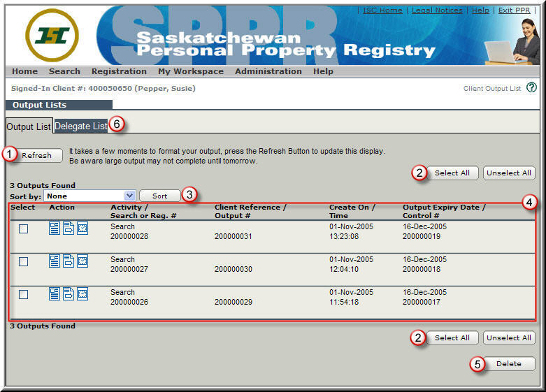Open the view-output icon for search 200000027
Image resolution: width=546 pixels, height=392 pixels.
coord(55,261)
